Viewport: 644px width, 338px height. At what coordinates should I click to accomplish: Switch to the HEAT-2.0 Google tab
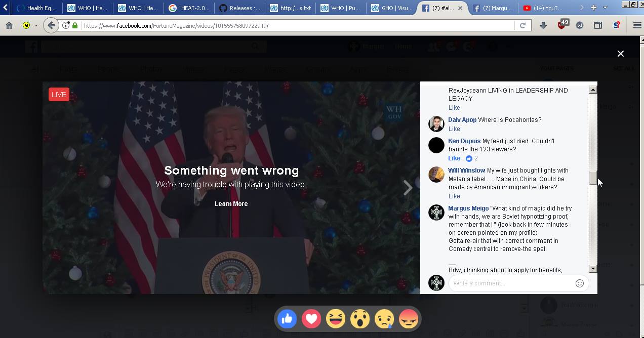[189, 8]
